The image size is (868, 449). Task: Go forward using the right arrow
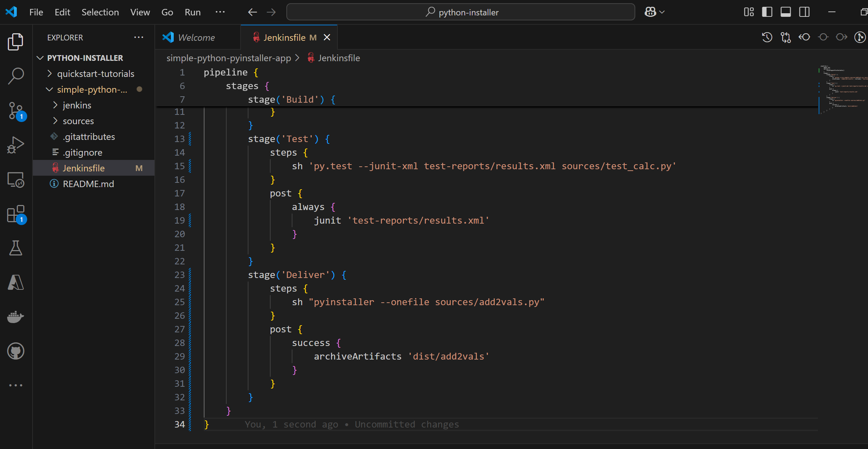tap(271, 12)
